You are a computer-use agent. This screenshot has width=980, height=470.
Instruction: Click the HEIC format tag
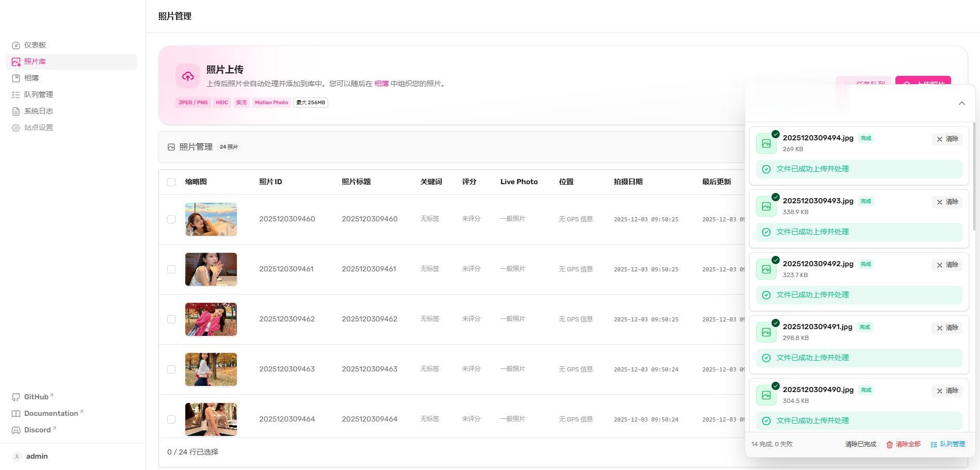[x=222, y=103]
